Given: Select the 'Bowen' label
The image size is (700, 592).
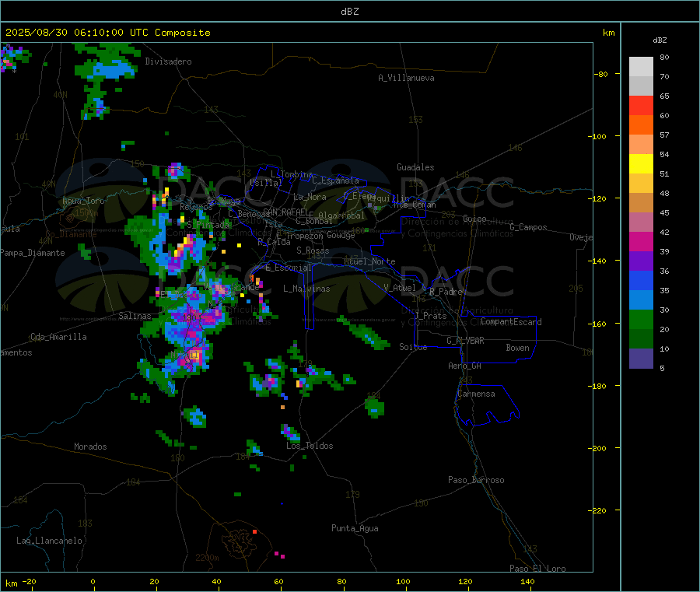Looking at the screenshot, I should tap(517, 348).
